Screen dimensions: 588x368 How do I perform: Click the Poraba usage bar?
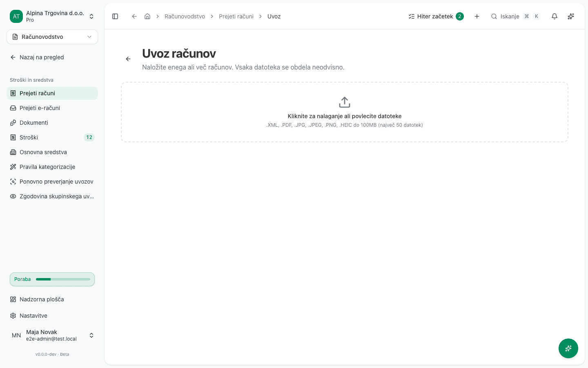click(x=52, y=279)
